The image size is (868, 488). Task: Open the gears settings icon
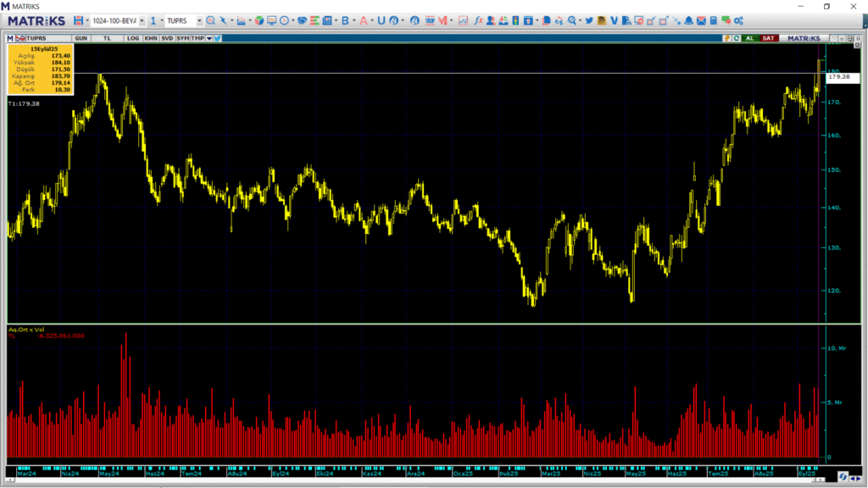739,20
